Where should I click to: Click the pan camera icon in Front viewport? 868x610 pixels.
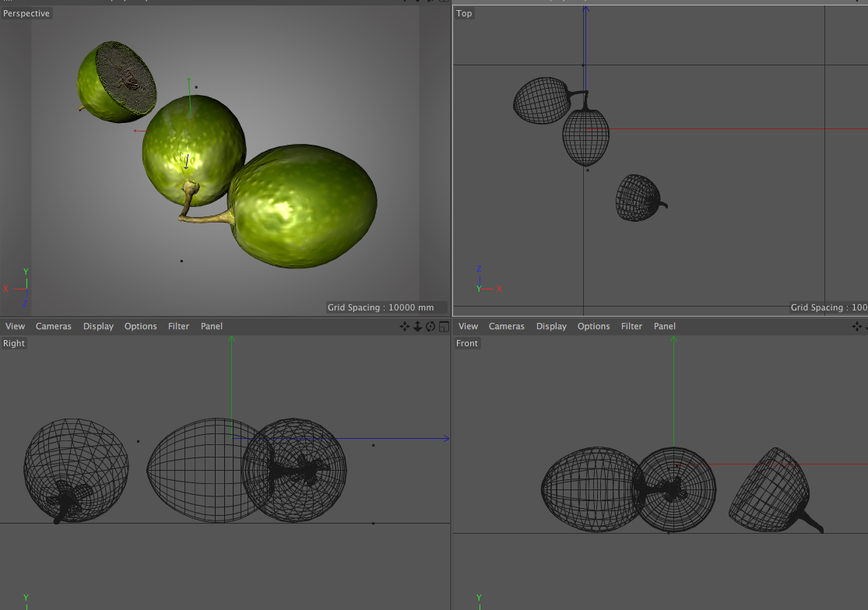pyautogui.click(x=858, y=327)
